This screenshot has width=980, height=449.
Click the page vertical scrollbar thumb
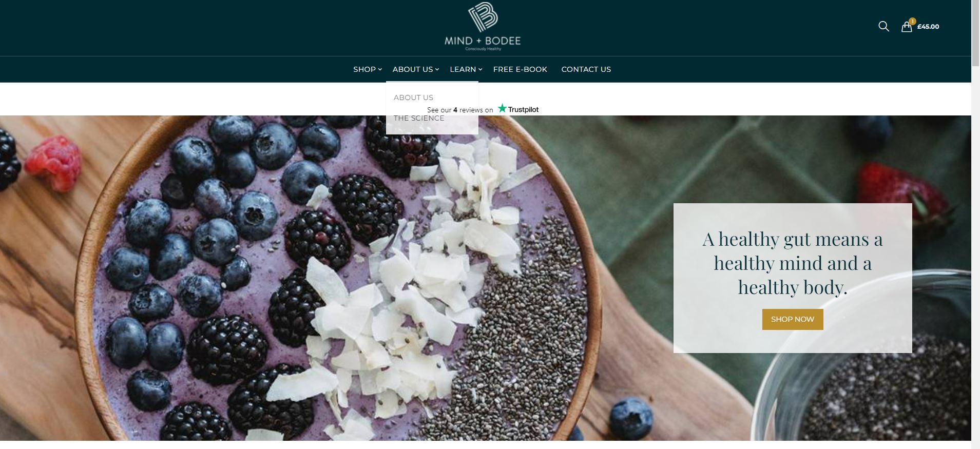click(x=975, y=33)
